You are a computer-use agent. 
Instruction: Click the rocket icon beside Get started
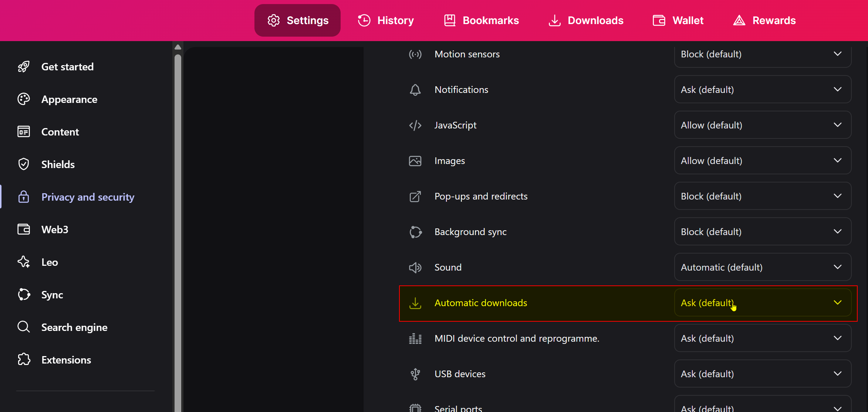24,67
